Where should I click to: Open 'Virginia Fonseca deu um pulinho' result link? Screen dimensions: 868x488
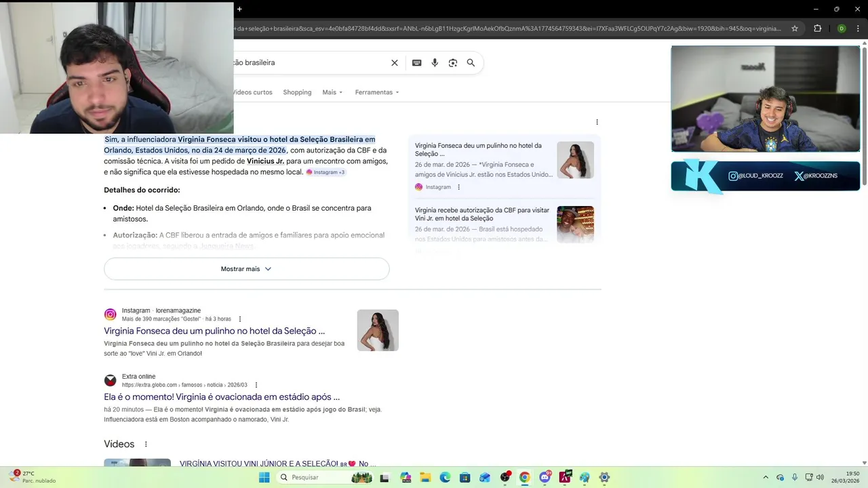pyautogui.click(x=214, y=331)
